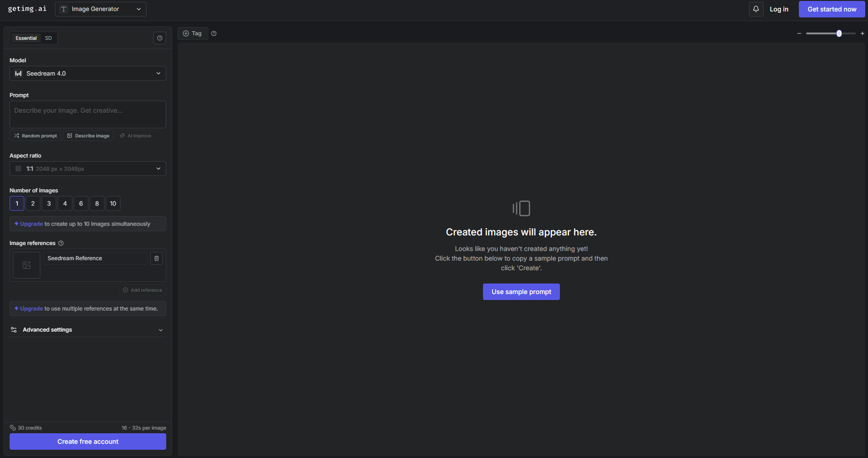The image size is (868, 458).
Task: Zoom in with the plus icon
Action: 863,33
